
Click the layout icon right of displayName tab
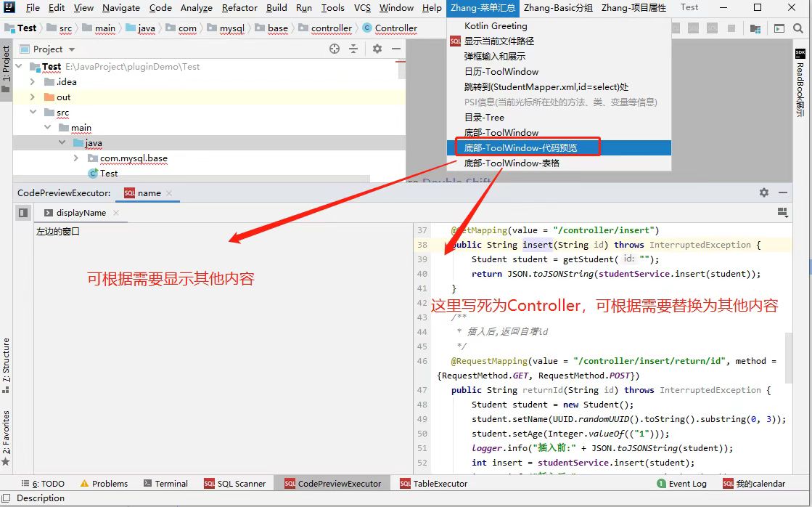783,212
